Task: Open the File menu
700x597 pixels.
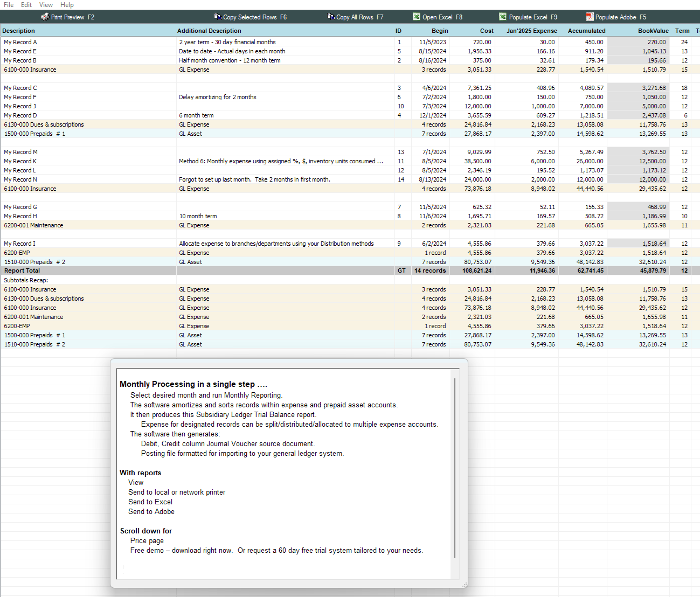Action: click(x=9, y=5)
